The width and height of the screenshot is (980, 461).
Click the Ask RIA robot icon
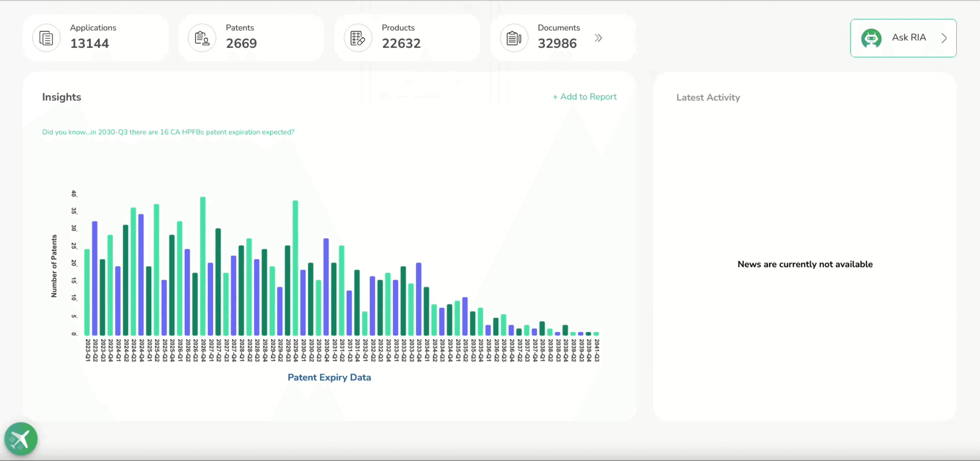[x=871, y=38]
